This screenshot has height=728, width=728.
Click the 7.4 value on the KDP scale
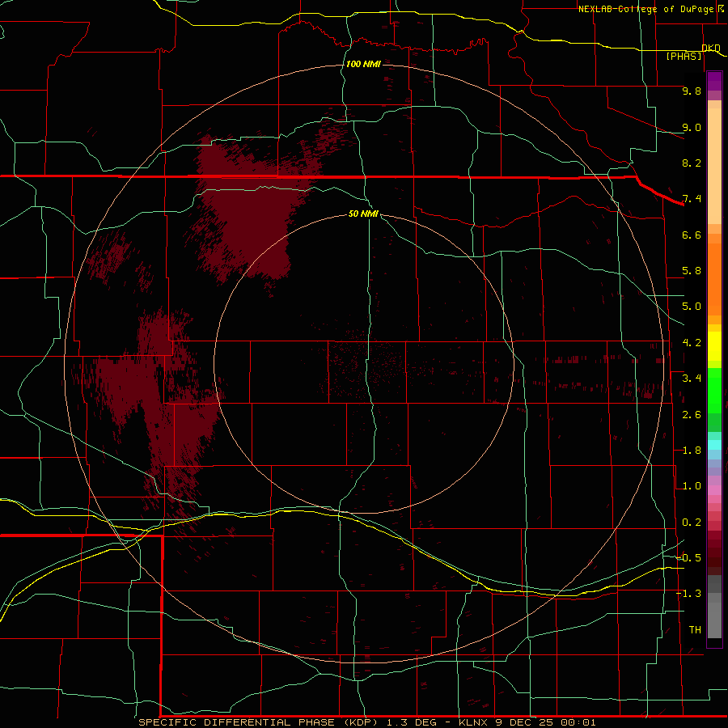tap(692, 199)
